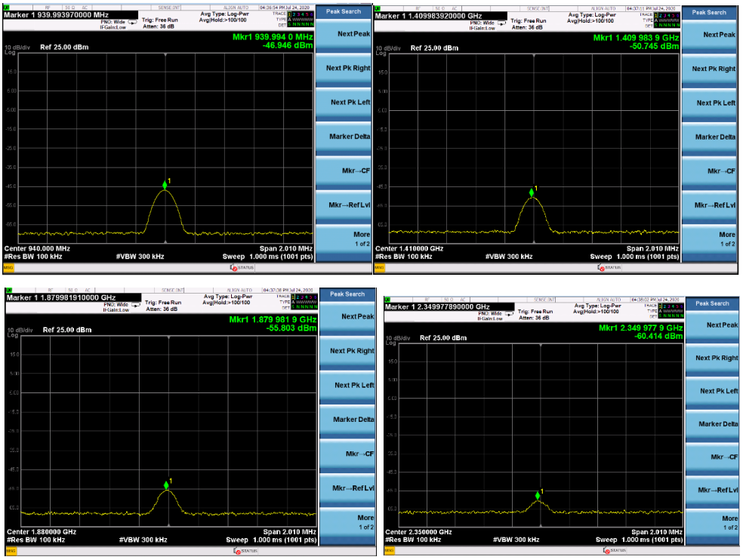Click the green marker 1 diamond on the 940 MHz trace
The width and height of the screenshot is (743, 560).
165,185
